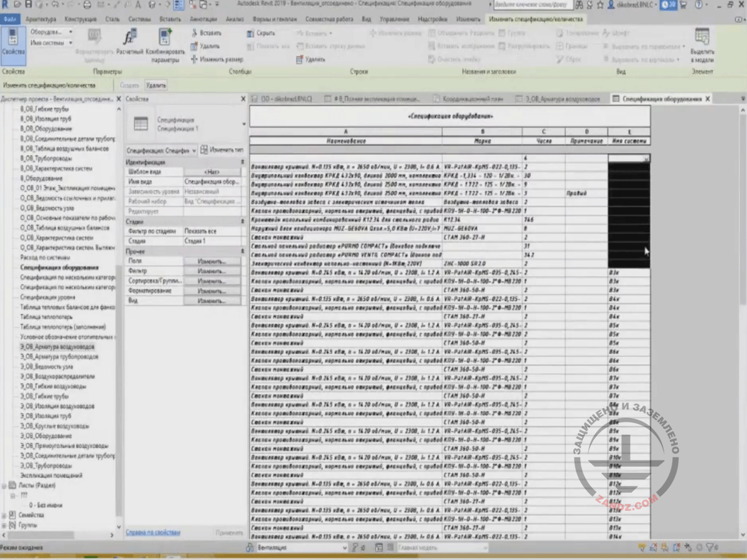Open the Аннотации ribbon tab
The image size is (747, 560).
coord(203,19)
